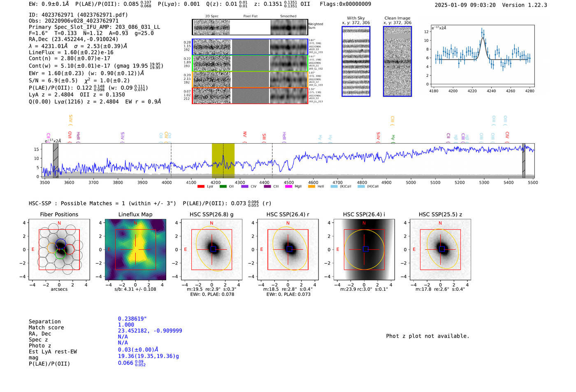The width and height of the screenshot is (576, 392).
Task: Select the blue-bordered fiber 2D spectrum row
Action: [250, 47]
